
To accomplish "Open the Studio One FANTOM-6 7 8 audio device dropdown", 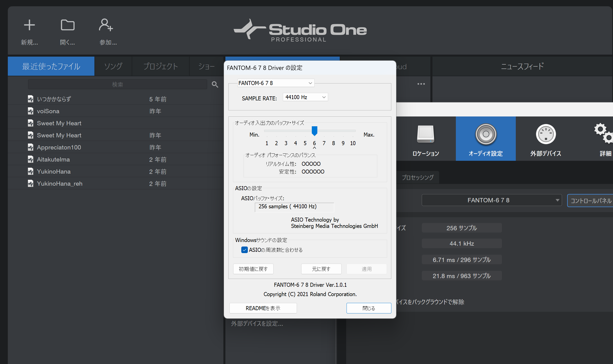I will coord(492,200).
